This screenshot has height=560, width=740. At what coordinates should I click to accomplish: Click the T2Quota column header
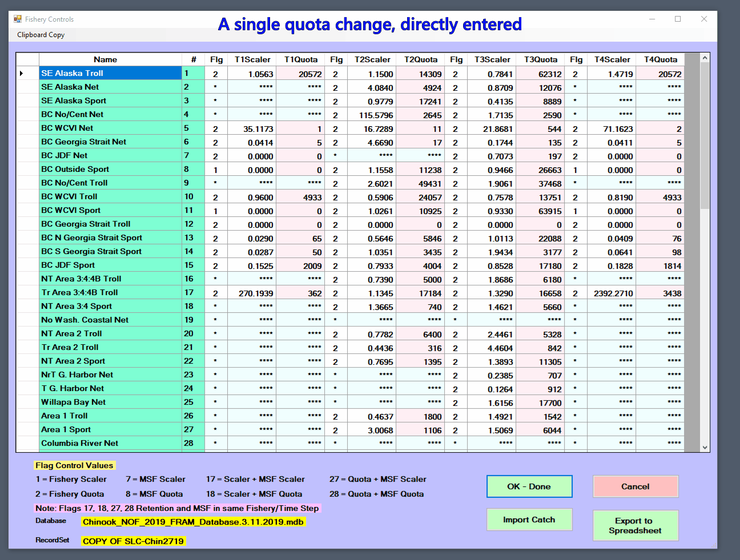pos(420,59)
